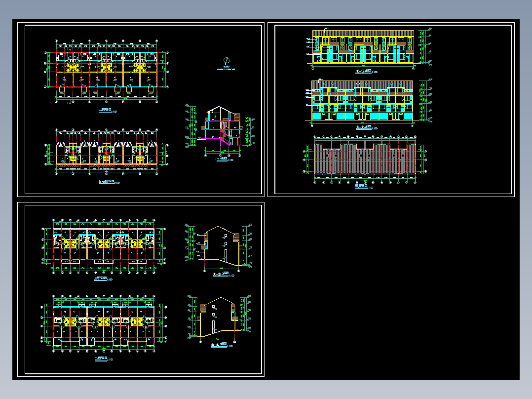Select the lower floor plan in the bottom-left sheet
The width and height of the screenshot is (532, 399).
pyautogui.click(x=104, y=324)
